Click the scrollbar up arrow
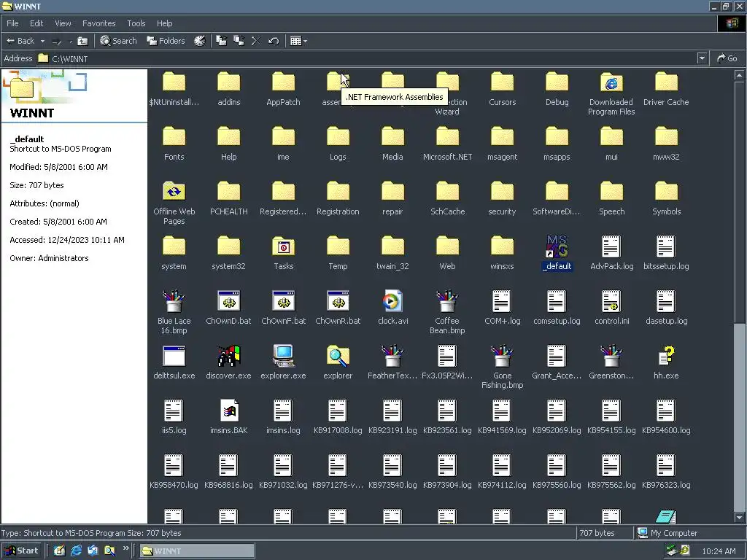 pos(739,75)
